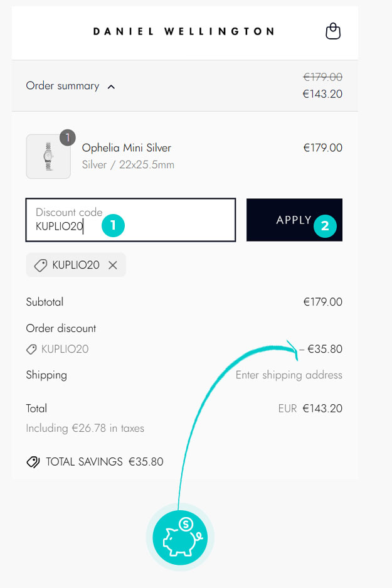
Task: Click the Including €26.78 in taxes note
Action: pos(85,429)
